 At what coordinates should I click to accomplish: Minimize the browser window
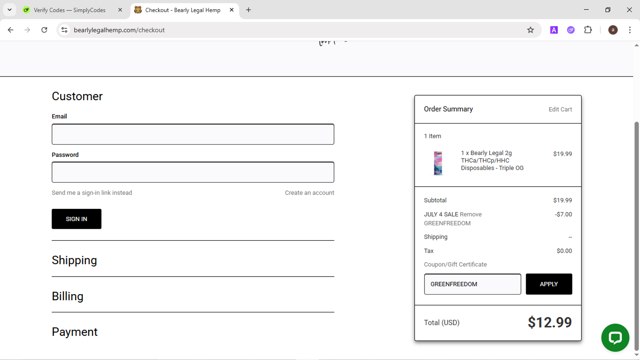click(x=586, y=10)
